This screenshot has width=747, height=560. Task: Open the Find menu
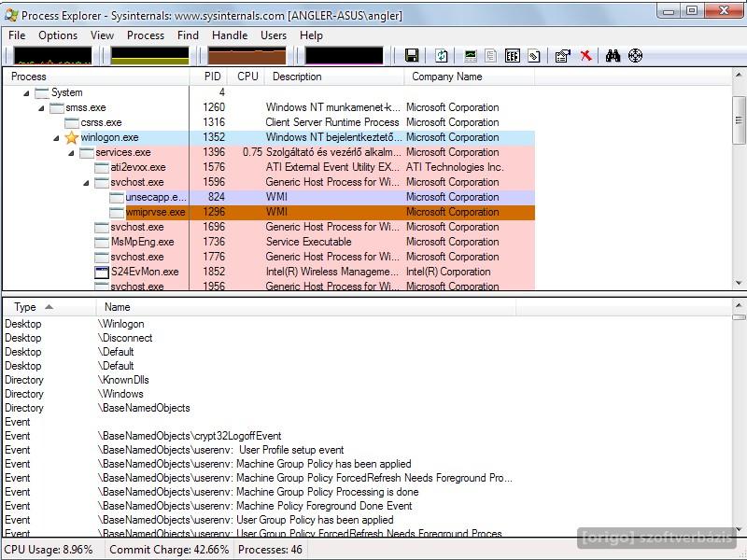[188, 35]
